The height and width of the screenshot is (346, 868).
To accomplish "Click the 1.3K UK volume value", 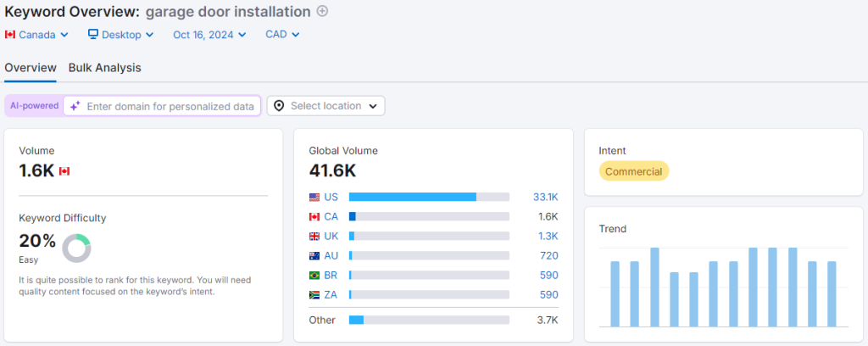I will (548, 236).
